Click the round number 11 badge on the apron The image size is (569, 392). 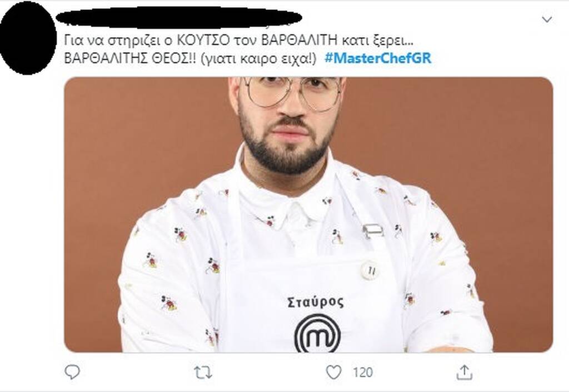pyautogui.click(x=370, y=270)
